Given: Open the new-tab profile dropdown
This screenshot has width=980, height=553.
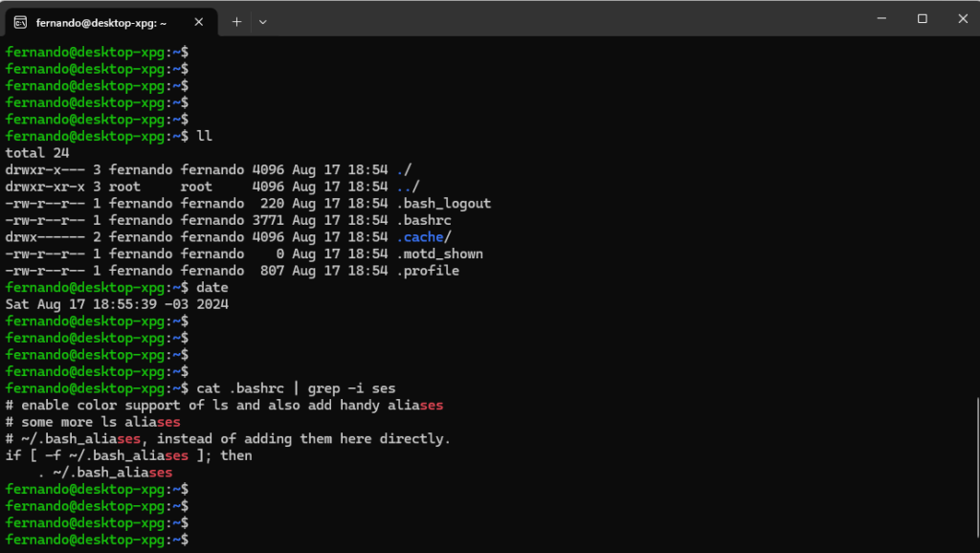Looking at the screenshot, I should pyautogui.click(x=263, y=22).
